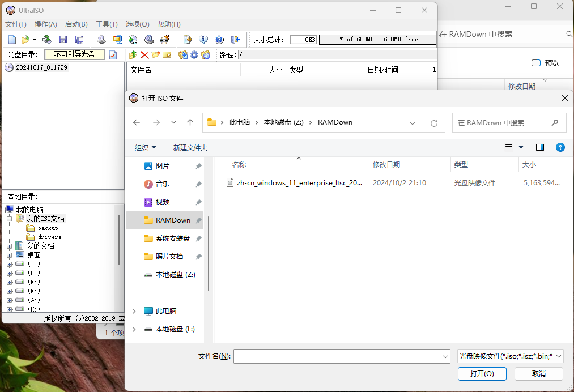This screenshot has width=574, height=392.
Task: Open the dropdown arrow beside Open folder icon
Action: click(x=35, y=40)
